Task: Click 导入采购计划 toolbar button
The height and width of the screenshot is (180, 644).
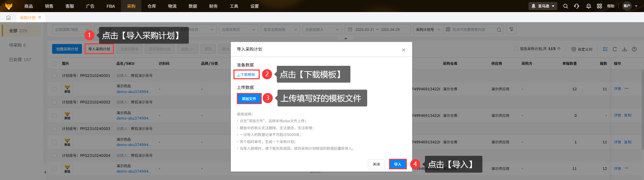Action: pyautogui.click(x=99, y=49)
